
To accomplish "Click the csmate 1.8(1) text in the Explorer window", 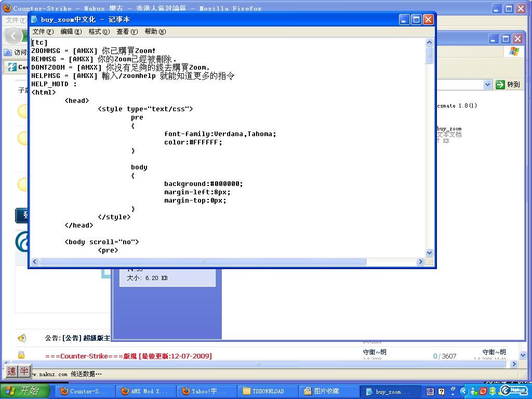I will coord(457,105).
